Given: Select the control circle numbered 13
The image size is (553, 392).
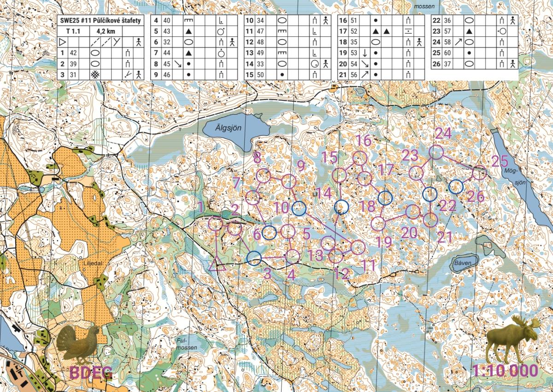Looking at the screenshot, I should point(328,243).
